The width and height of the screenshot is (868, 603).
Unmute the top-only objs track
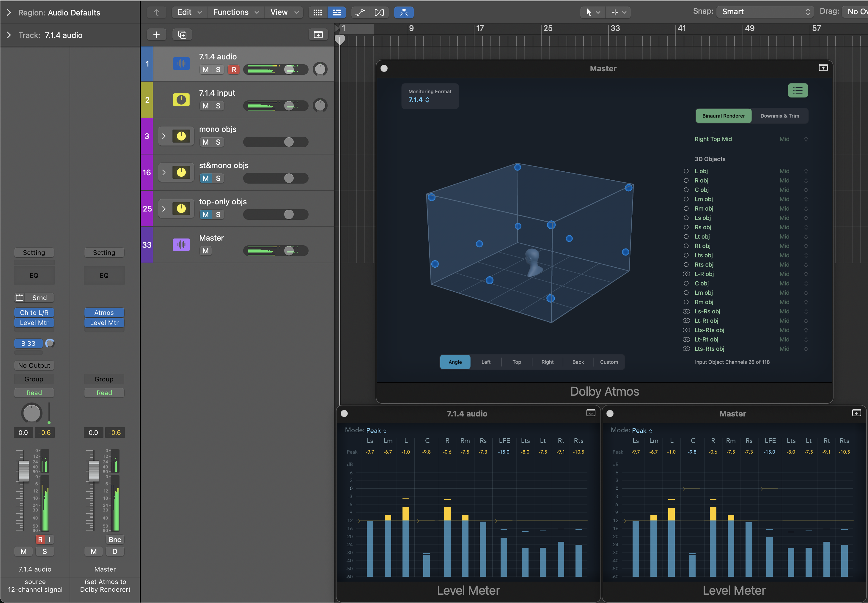pos(206,214)
